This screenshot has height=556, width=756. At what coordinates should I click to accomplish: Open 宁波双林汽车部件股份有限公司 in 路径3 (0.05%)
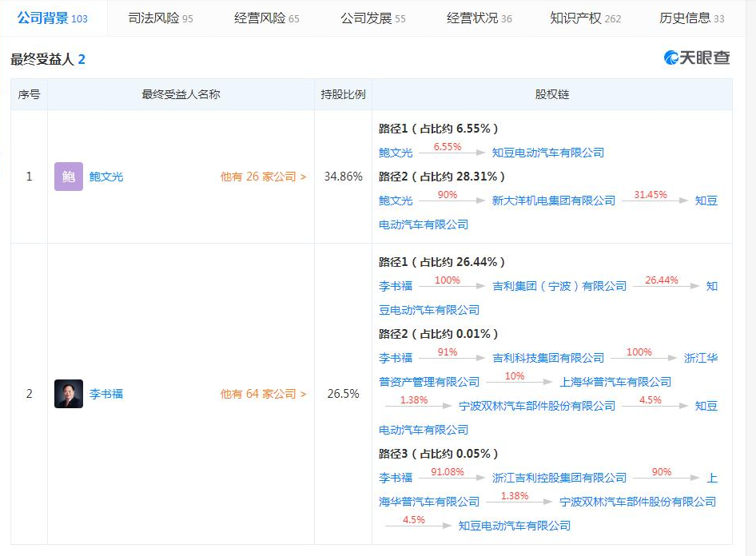tap(638, 502)
